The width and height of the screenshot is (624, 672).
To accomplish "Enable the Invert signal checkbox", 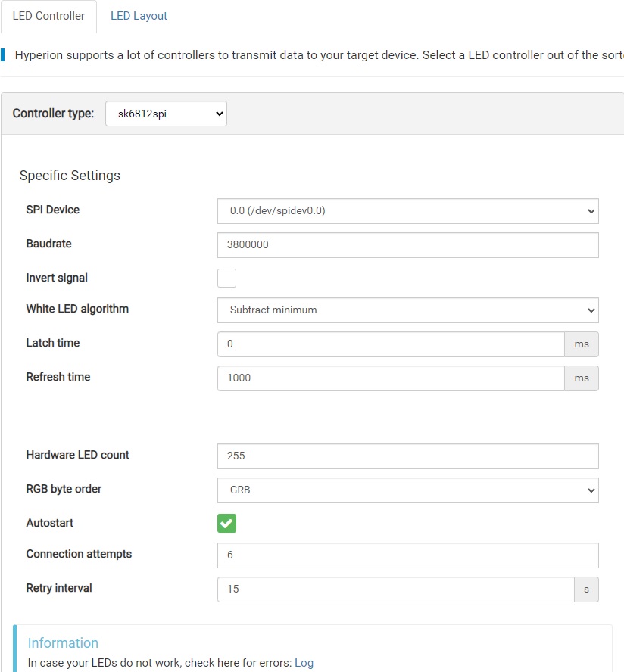I will [x=226, y=278].
